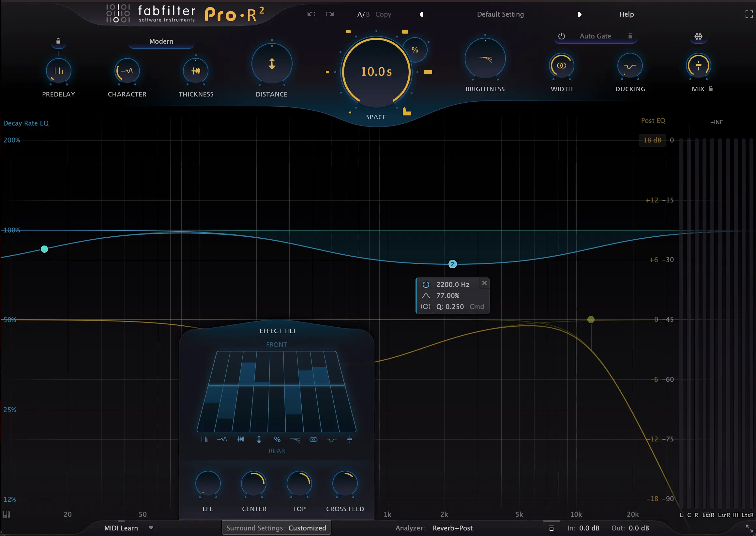
Task: Click the output options icon beside In level
Action: pos(551,528)
